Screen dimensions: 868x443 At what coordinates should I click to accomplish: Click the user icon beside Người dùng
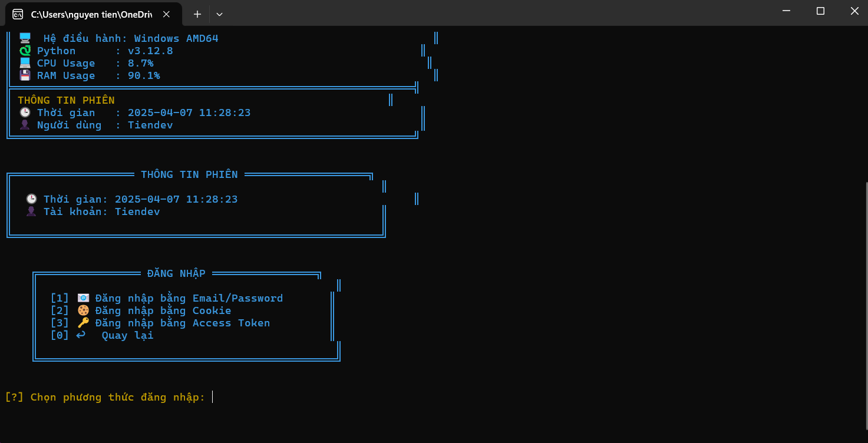pos(25,125)
